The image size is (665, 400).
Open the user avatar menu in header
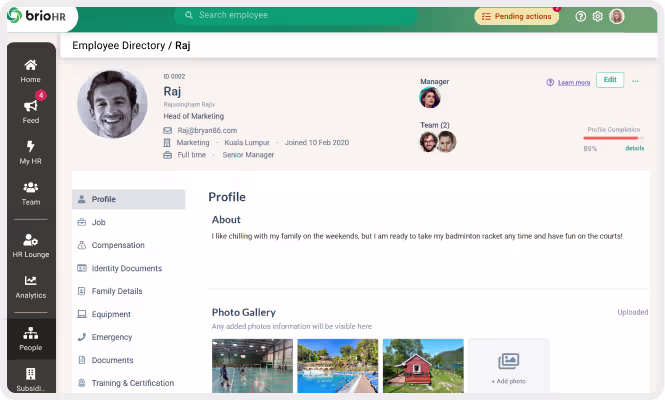click(617, 16)
